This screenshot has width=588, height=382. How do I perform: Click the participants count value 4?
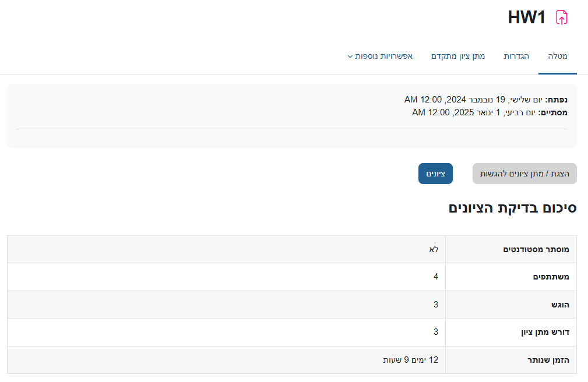(x=435, y=277)
